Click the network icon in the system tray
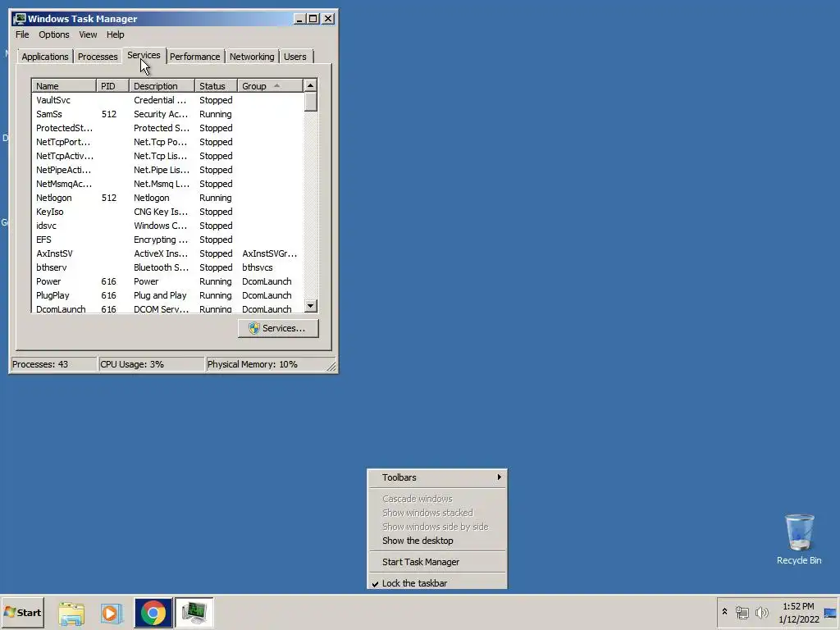 pos(742,612)
